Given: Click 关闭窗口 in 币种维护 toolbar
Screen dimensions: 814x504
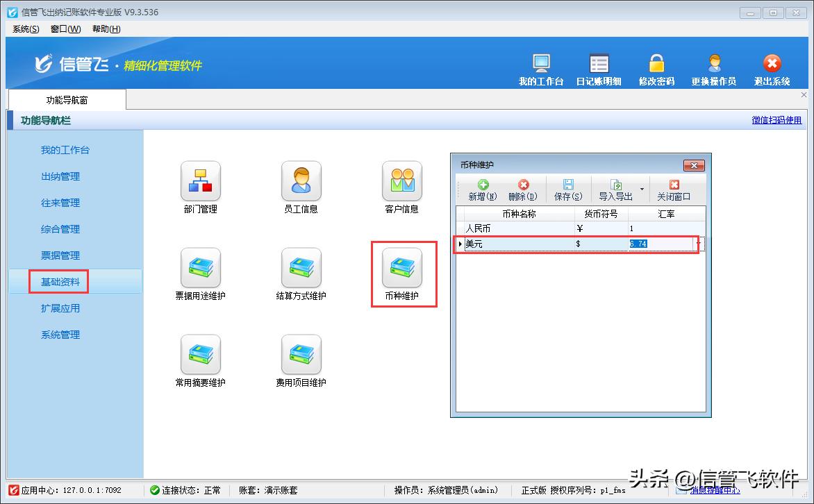Looking at the screenshot, I should coord(674,190).
